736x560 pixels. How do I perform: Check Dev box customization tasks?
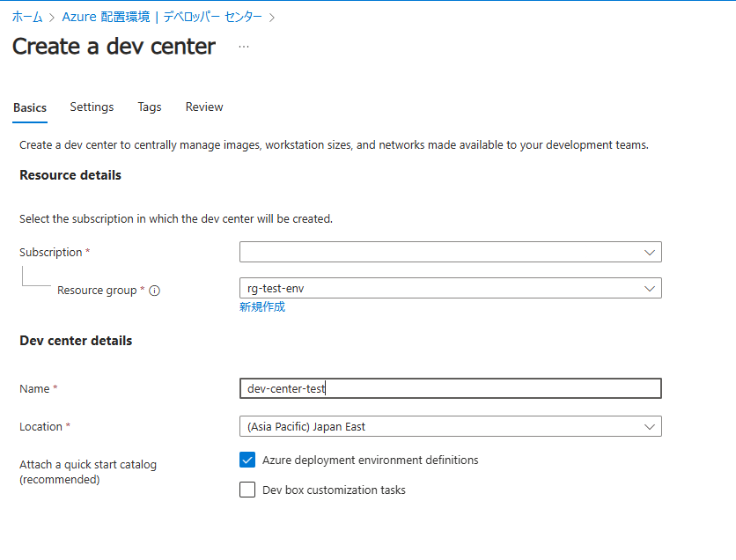(x=247, y=490)
